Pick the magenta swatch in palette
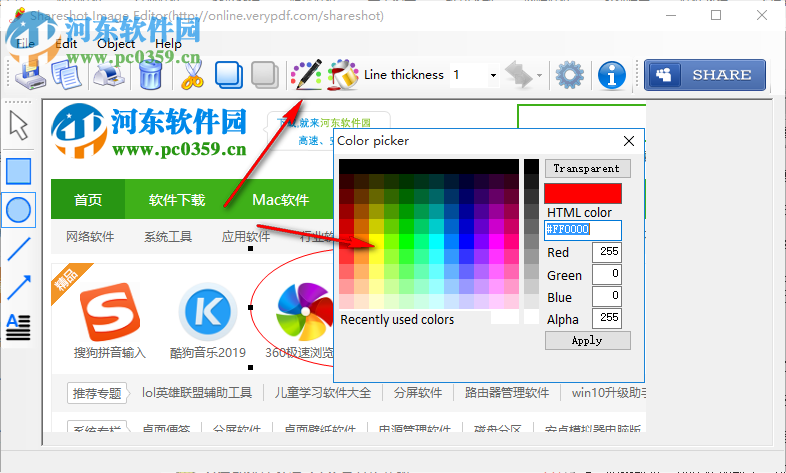This screenshot has height=473, width=786. pyautogui.click(x=497, y=242)
